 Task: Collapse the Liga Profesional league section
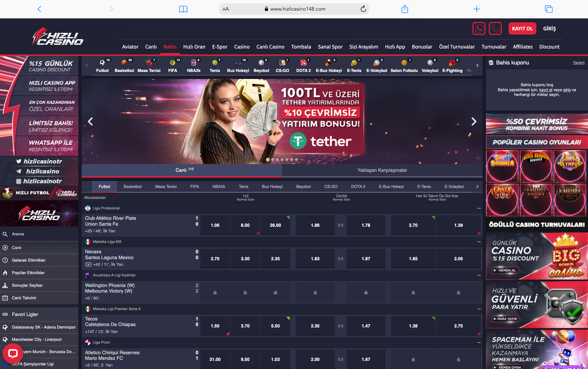click(x=479, y=208)
